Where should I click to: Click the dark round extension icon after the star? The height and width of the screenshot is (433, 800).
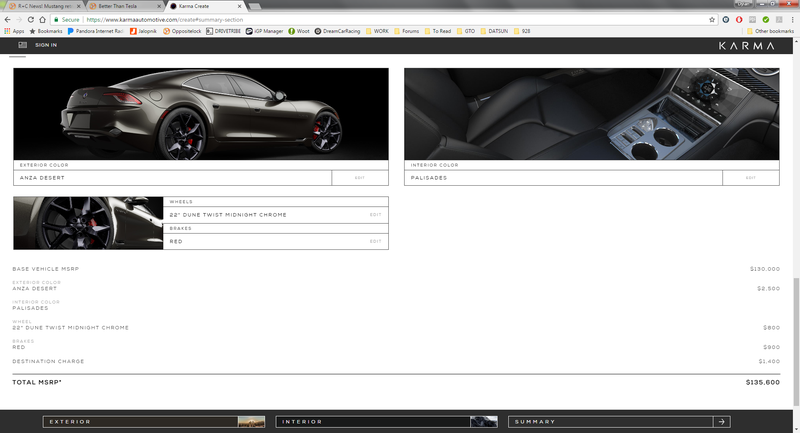click(x=726, y=19)
